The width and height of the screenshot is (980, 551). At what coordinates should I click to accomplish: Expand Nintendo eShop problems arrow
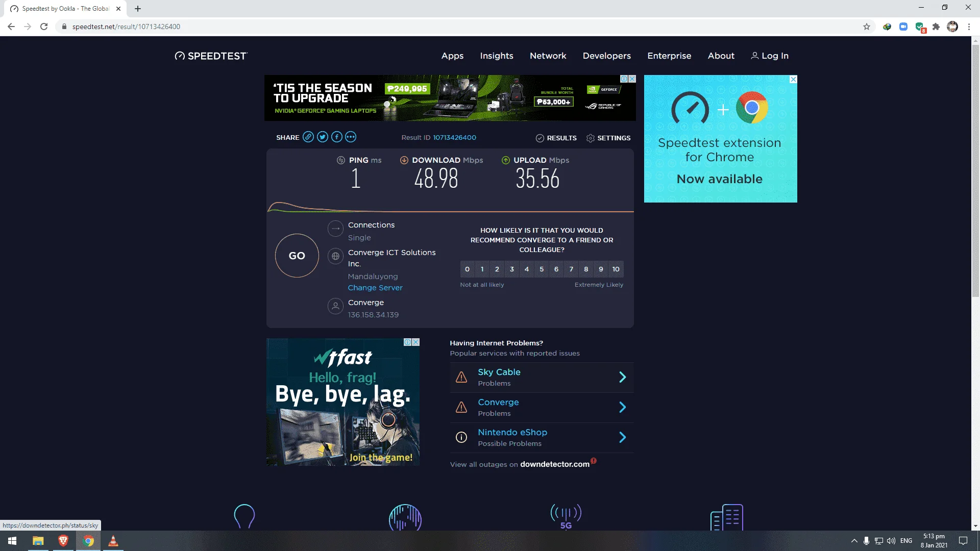pyautogui.click(x=622, y=437)
